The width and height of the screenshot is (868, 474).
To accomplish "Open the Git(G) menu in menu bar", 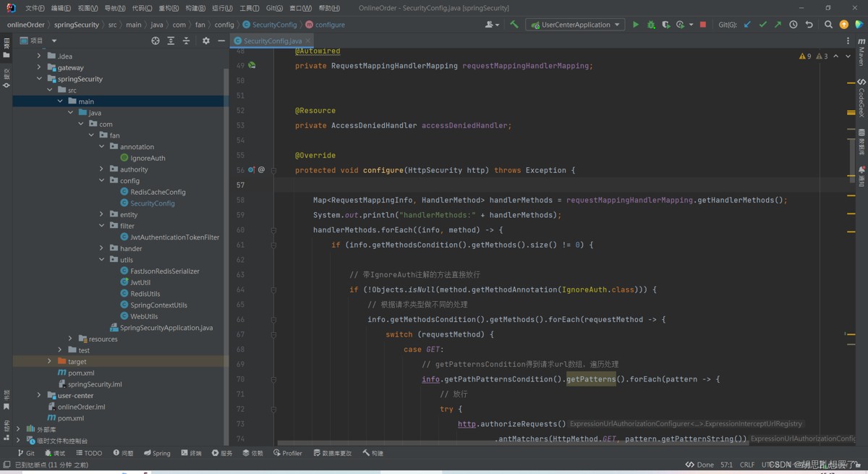I will point(274,8).
